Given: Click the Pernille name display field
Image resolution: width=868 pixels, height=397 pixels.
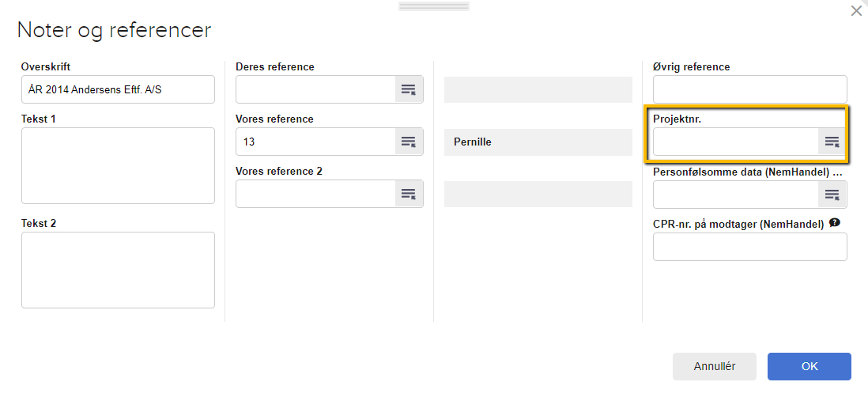Looking at the screenshot, I should 538,142.
